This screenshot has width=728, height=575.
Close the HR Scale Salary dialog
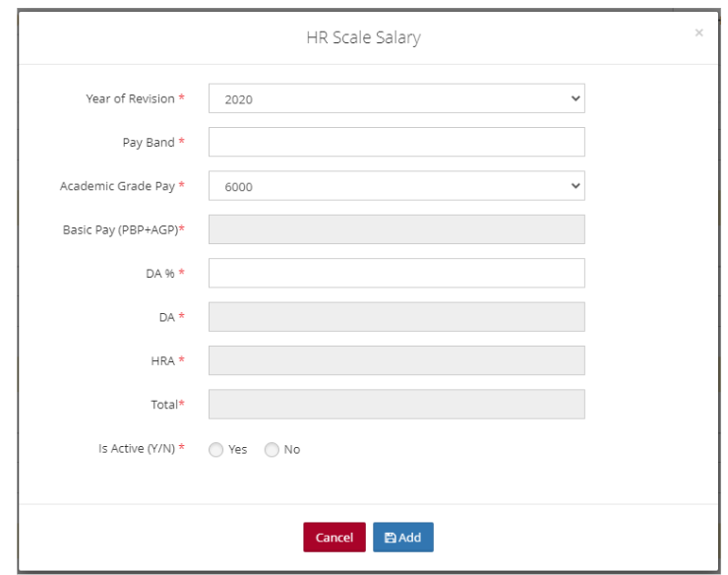(698, 33)
